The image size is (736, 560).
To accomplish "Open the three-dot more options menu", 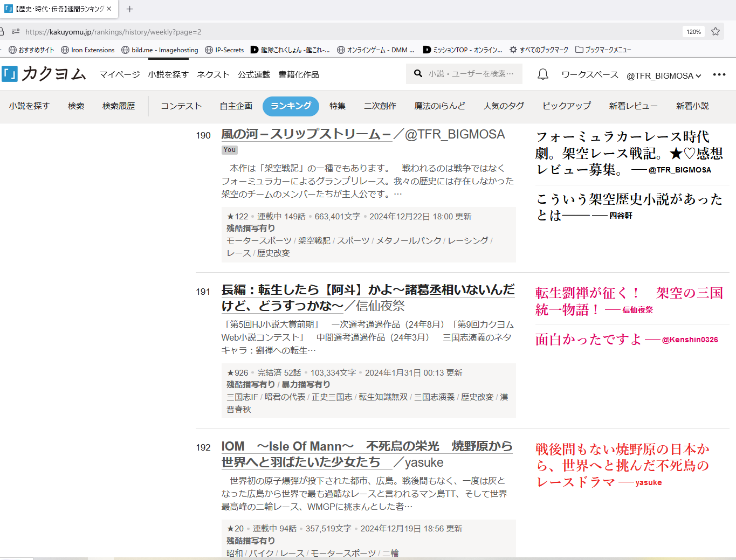I will click(x=719, y=75).
